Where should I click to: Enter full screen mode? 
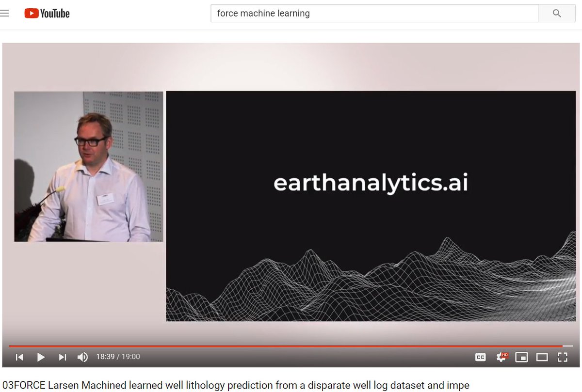pyautogui.click(x=562, y=357)
